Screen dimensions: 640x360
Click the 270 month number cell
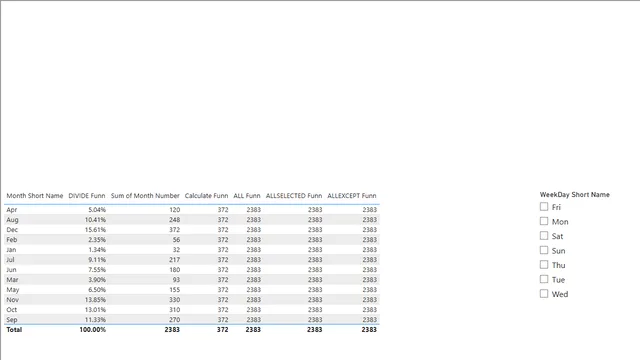pyautogui.click(x=174, y=320)
